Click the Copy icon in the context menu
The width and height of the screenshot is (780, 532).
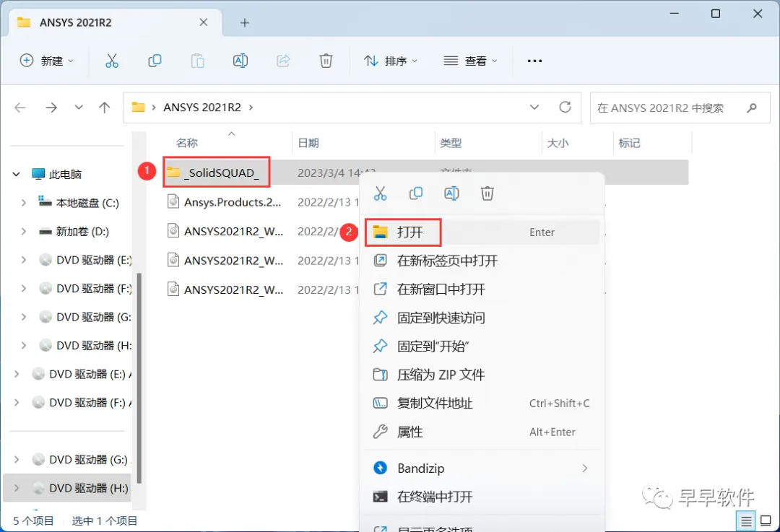coord(416,193)
